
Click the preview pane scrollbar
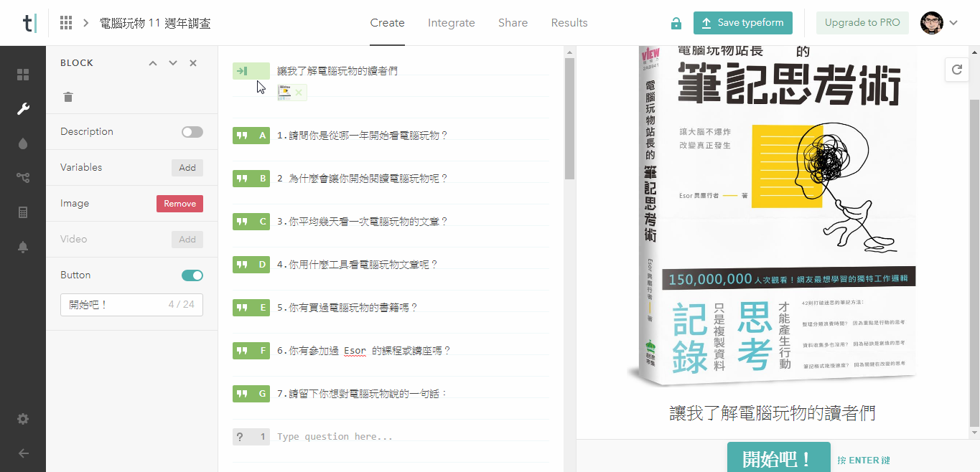[974, 262]
